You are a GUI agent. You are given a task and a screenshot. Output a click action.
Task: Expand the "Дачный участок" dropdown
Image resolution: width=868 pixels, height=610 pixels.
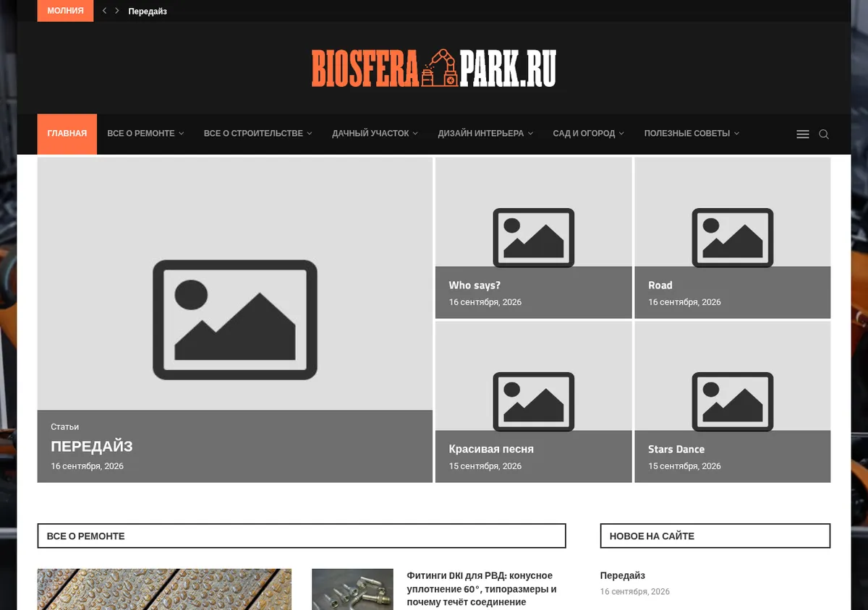375,134
